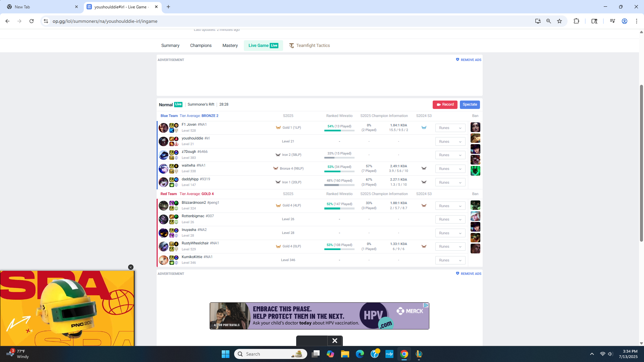Expand Runes dropdown for z7Dough

coord(450,155)
